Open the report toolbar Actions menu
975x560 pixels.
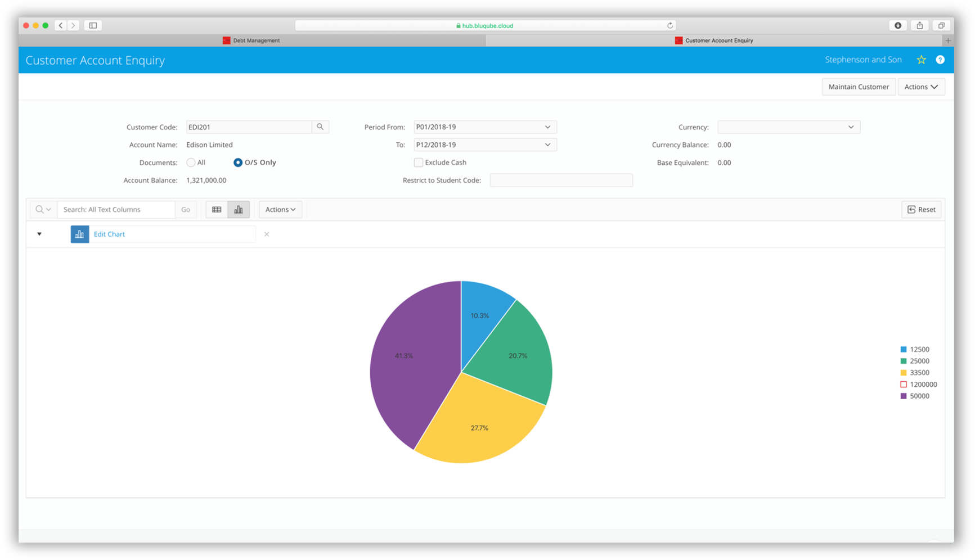[x=280, y=210]
